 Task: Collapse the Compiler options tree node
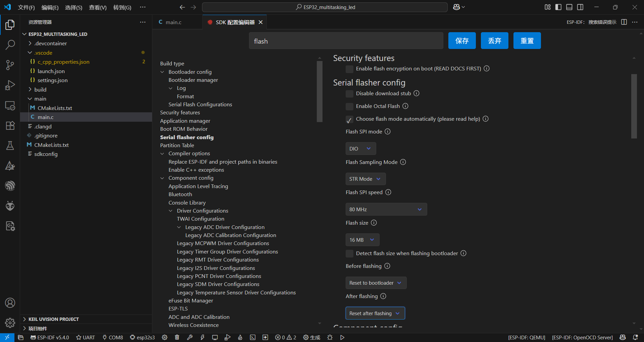[162, 154]
